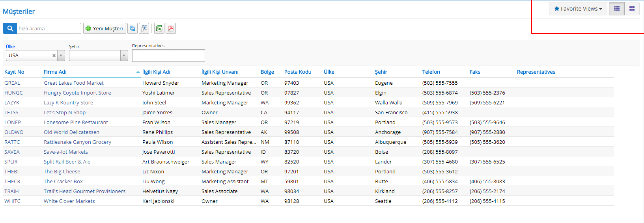Open Rattlesnake Canyon Grocery customer
Image resolution: width=644 pixels, height=223 pixels.
point(77,142)
